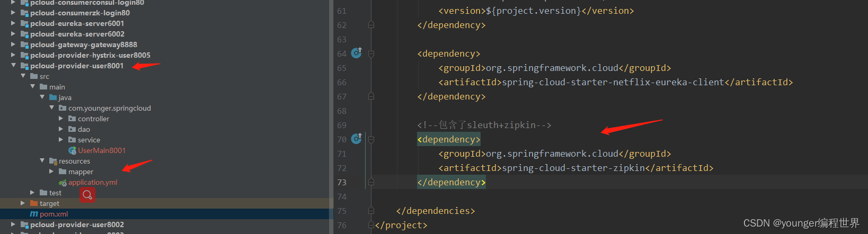Click the controller package icon

pyautogui.click(x=72, y=119)
